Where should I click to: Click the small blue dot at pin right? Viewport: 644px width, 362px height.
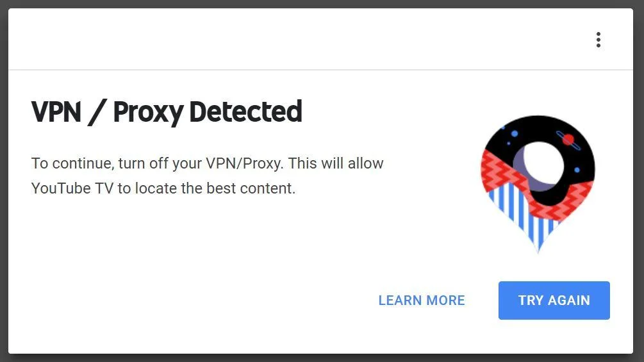click(577, 170)
